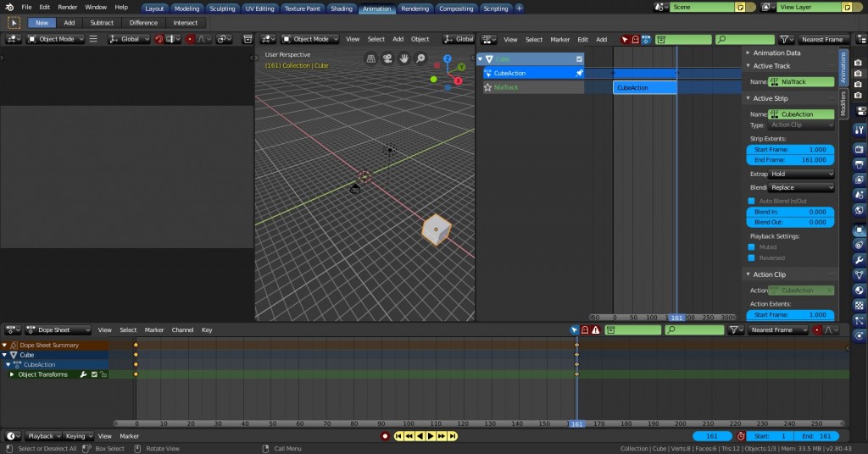Click the camera view icon in the 3D viewport
868x454 pixels.
tap(387, 58)
